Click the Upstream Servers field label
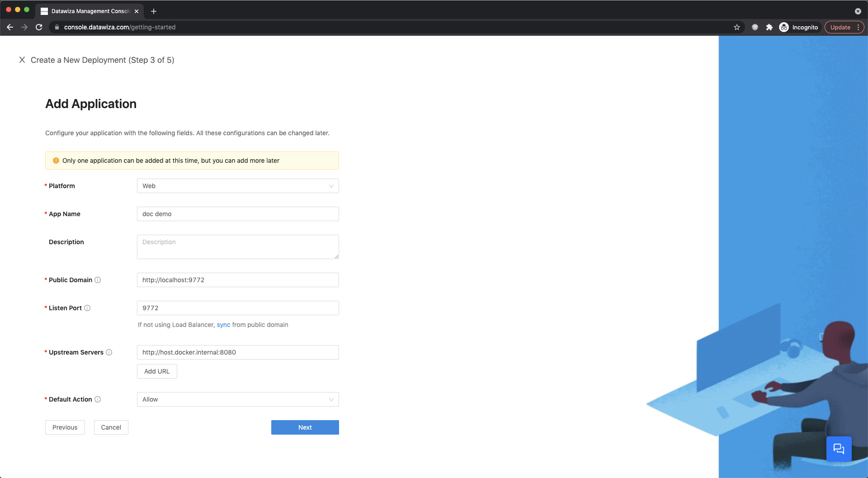The height and width of the screenshot is (478, 868). pos(76,352)
